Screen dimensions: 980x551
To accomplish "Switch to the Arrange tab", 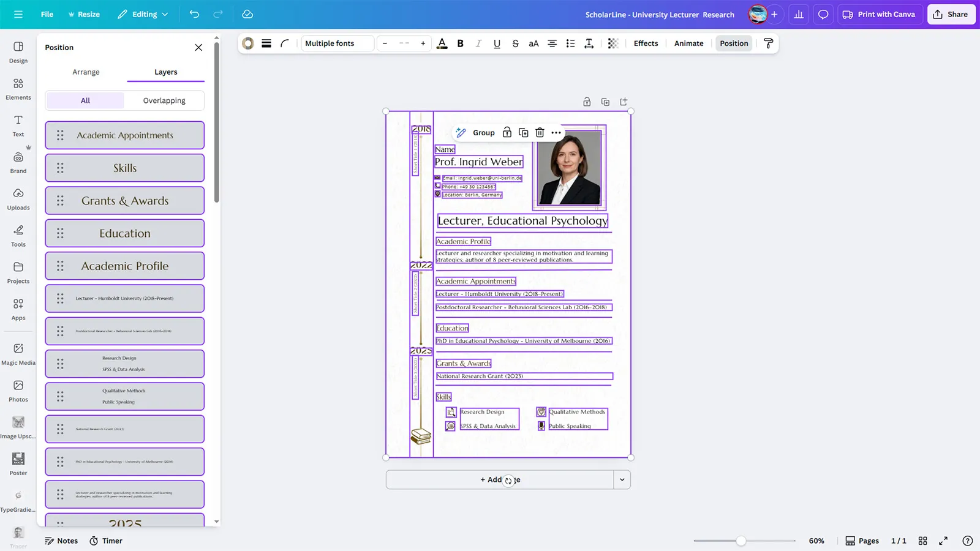I will (x=86, y=72).
